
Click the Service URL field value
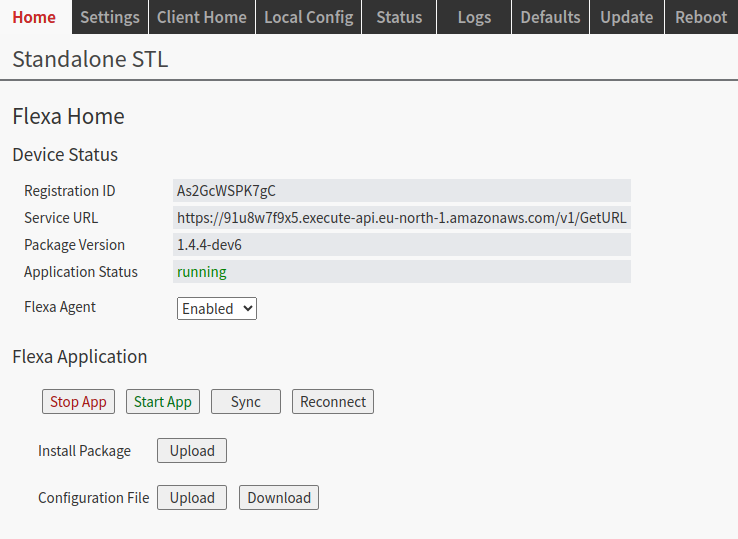click(402, 218)
